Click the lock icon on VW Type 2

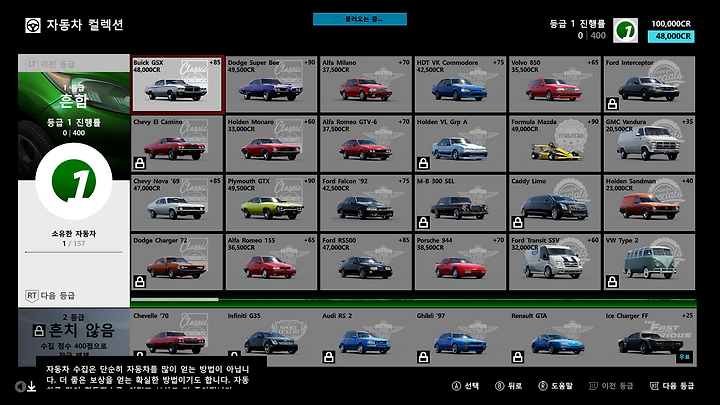(612, 281)
